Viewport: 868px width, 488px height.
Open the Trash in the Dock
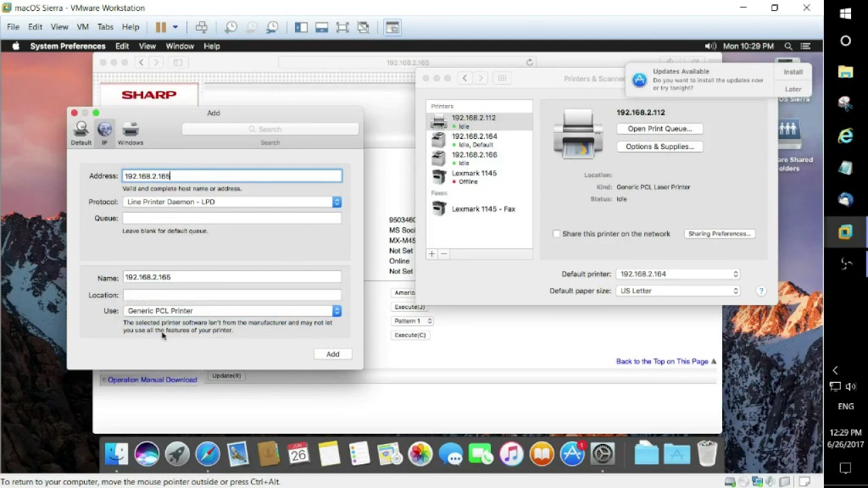tap(707, 454)
